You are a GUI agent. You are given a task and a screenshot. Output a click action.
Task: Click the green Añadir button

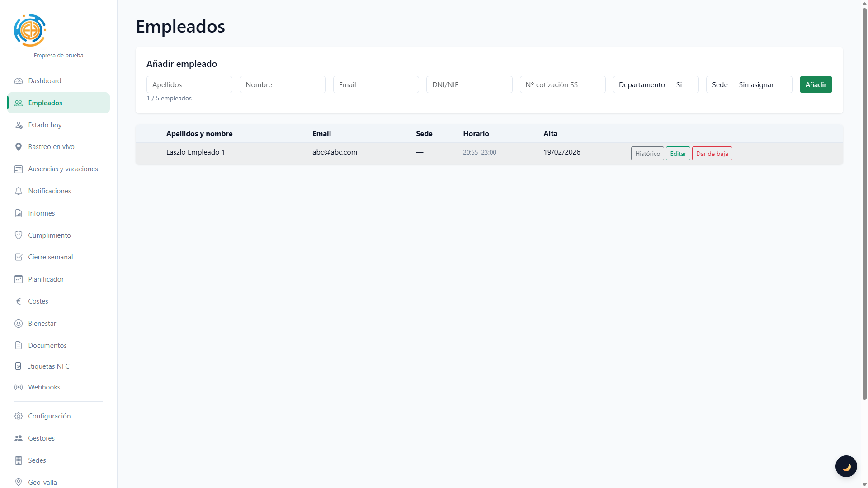coord(816,84)
